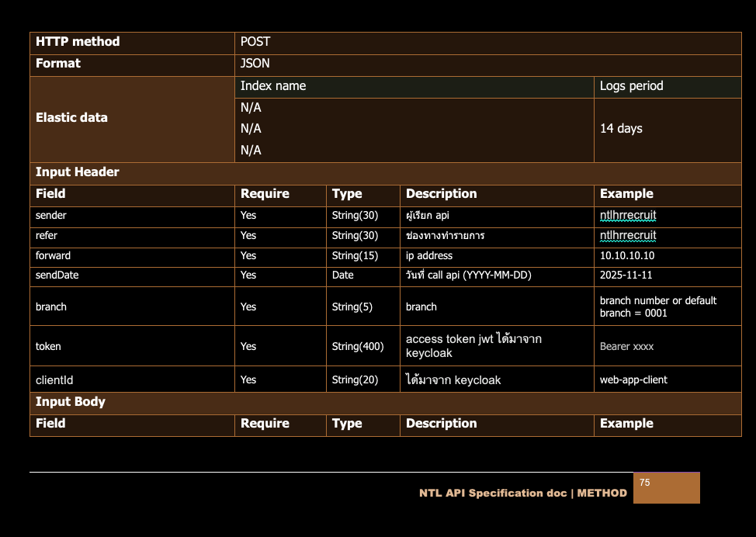The image size is (756, 537).
Task: Click the Logs period header cell
Action: [x=631, y=86]
